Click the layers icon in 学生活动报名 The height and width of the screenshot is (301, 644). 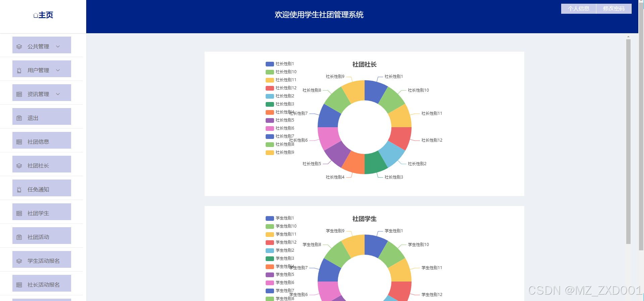pos(19,261)
